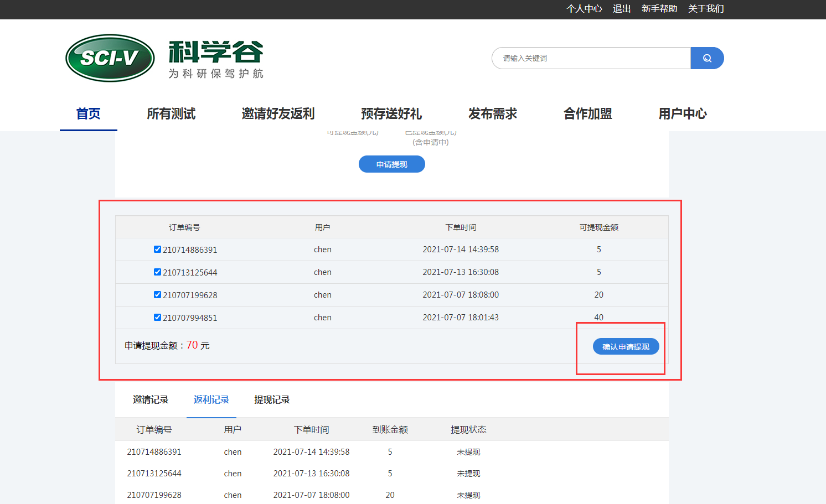This screenshot has height=504, width=826.
Task: Open the 关于我们 link
Action: pyautogui.click(x=706, y=9)
